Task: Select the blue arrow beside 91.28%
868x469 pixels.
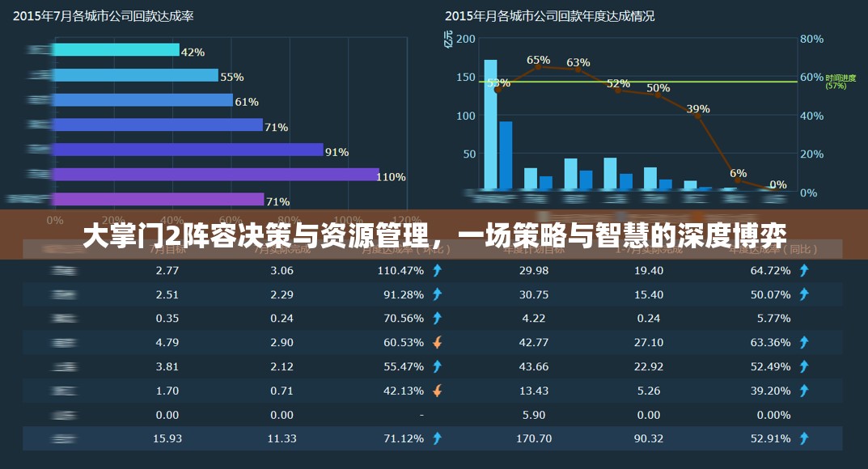Action: coord(437,294)
